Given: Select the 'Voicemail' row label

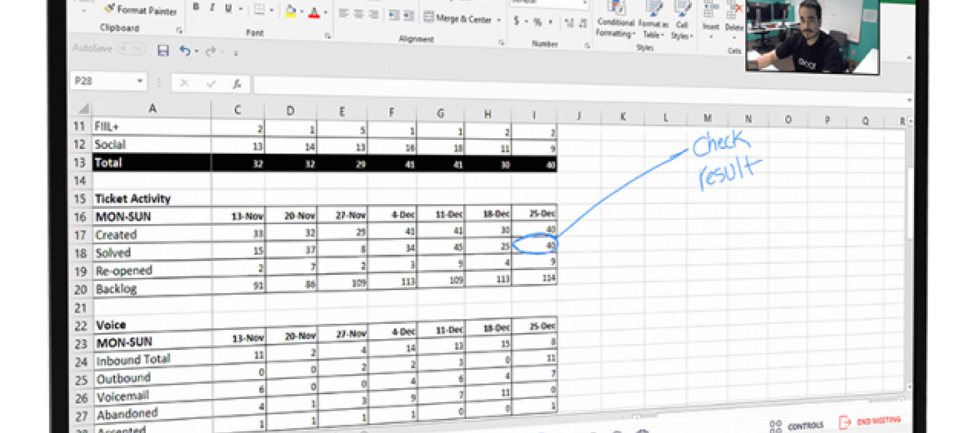Looking at the screenshot, I should 123,396.
